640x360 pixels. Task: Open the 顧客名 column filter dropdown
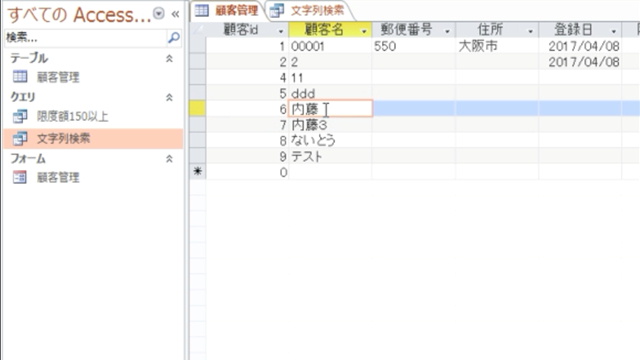pos(364,31)
